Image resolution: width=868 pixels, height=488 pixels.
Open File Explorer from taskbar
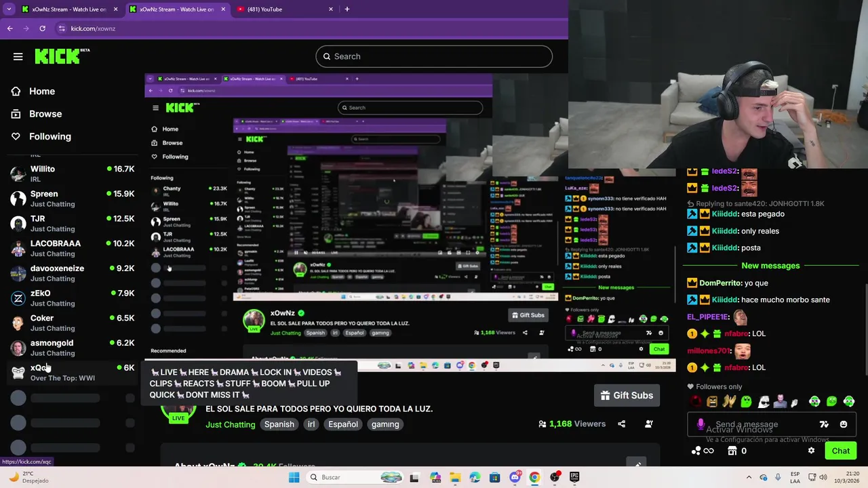[454, 477]
